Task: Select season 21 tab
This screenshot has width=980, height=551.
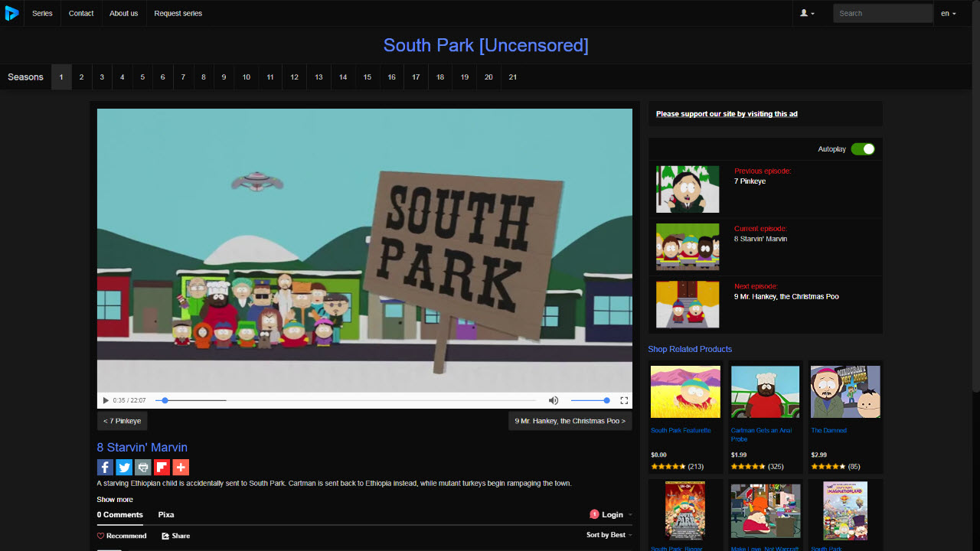Action: tap(513, 77)
